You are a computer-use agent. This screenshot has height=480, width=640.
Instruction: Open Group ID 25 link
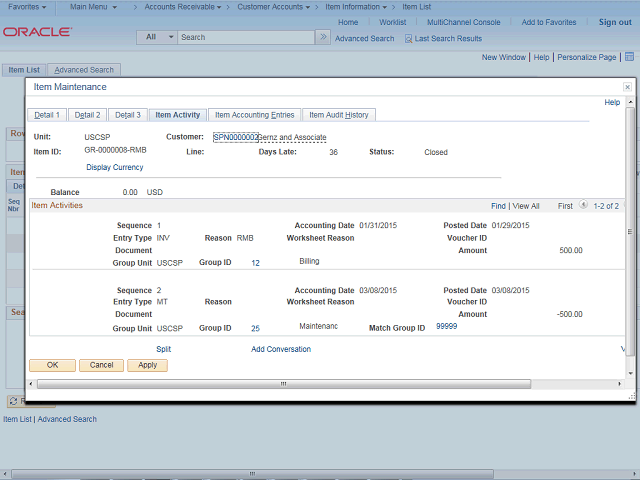[255, 328]
